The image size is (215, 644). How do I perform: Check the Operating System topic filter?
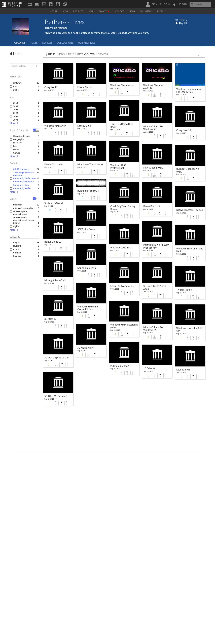(x=11, y=136)
